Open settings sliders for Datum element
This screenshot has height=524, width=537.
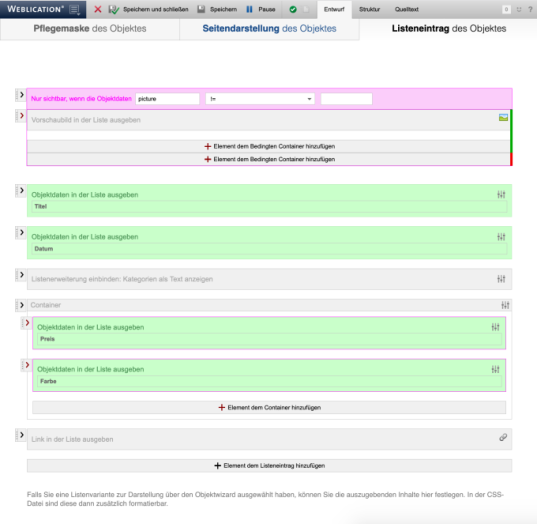(x=501, y=237)
